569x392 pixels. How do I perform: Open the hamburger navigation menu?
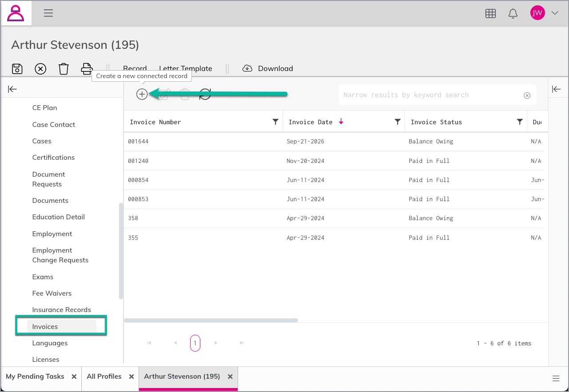[x=48, y=13]
